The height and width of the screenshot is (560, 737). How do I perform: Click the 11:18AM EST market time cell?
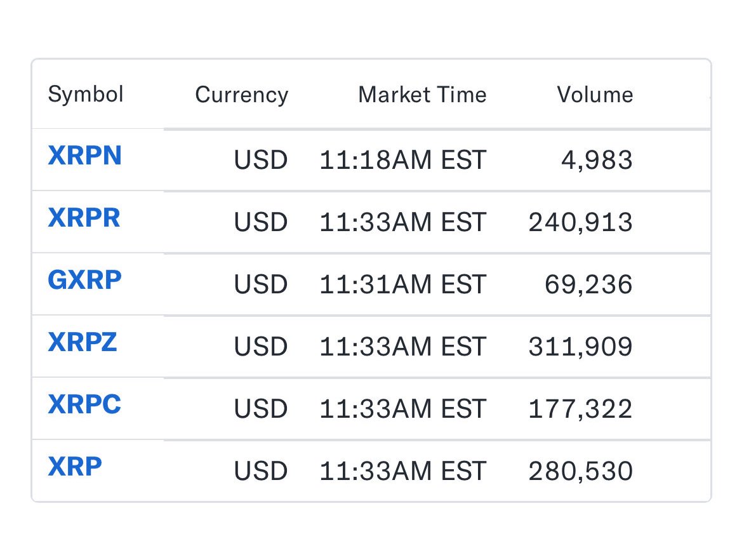click(x=402, y=160)
